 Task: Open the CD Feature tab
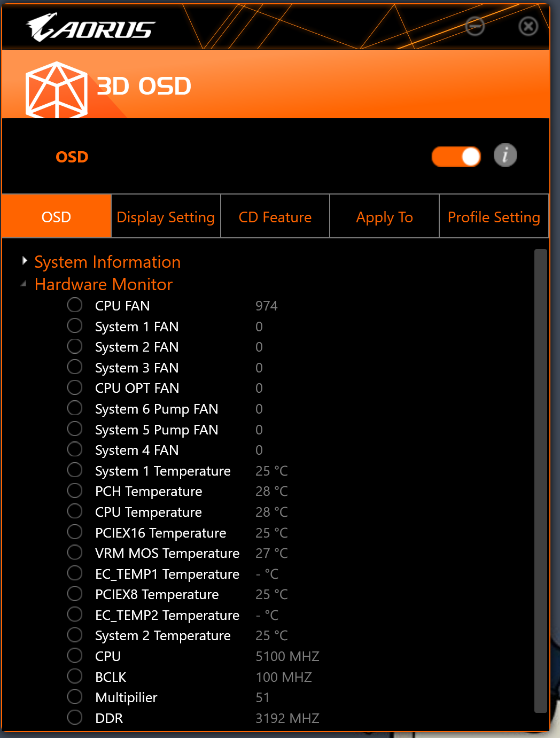(x=275, y=217)
